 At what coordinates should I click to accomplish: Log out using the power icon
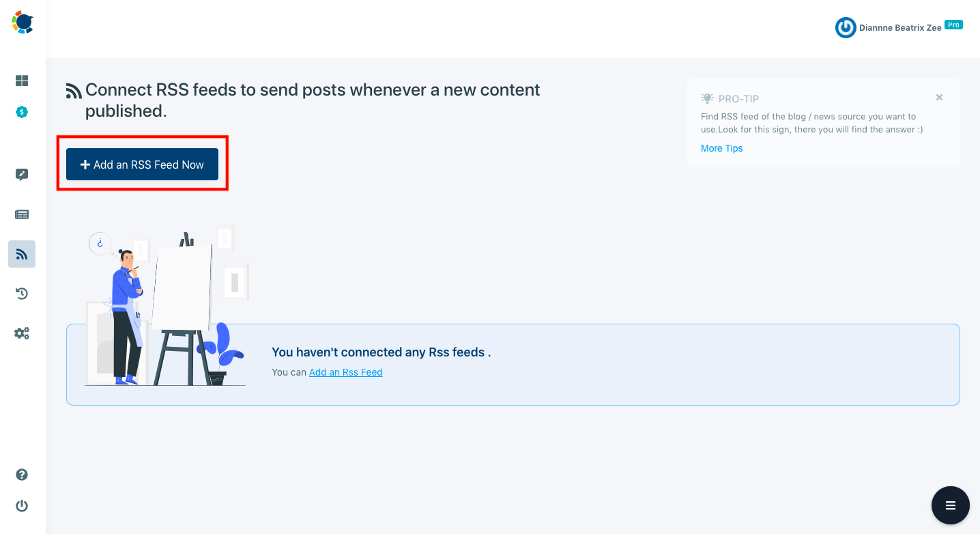(x=21, y=505)
